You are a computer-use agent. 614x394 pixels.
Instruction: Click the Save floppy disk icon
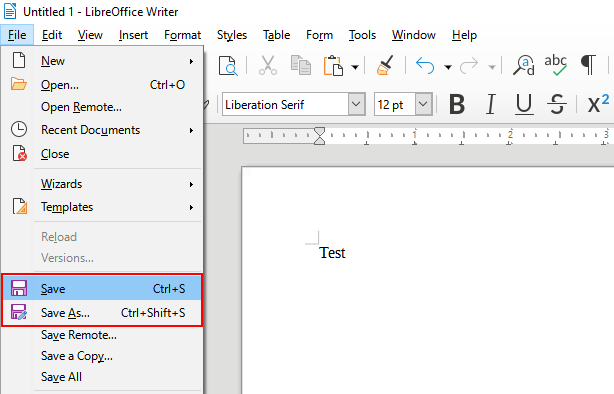pos(19,288)
